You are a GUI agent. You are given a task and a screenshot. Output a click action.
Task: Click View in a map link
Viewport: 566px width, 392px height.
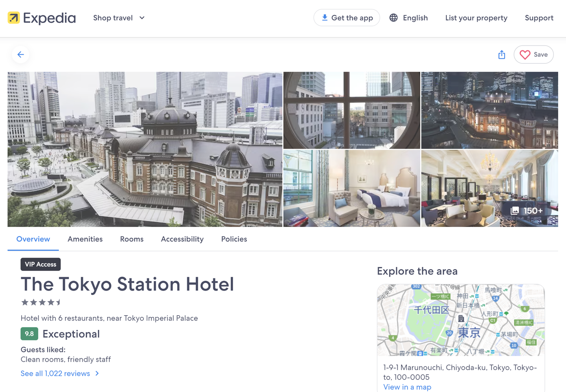(407, 387)
